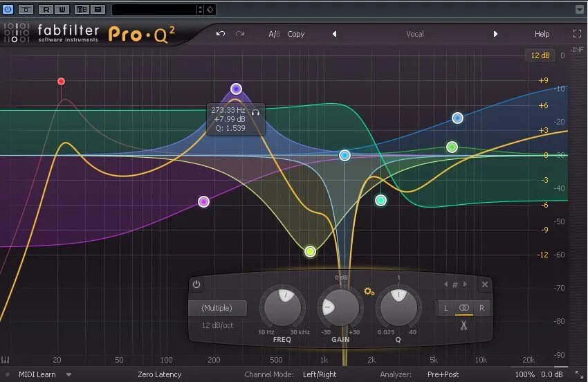Screen dimensions: 588x382
Task: Set band to left channel L
Action: tap(445, 308)
